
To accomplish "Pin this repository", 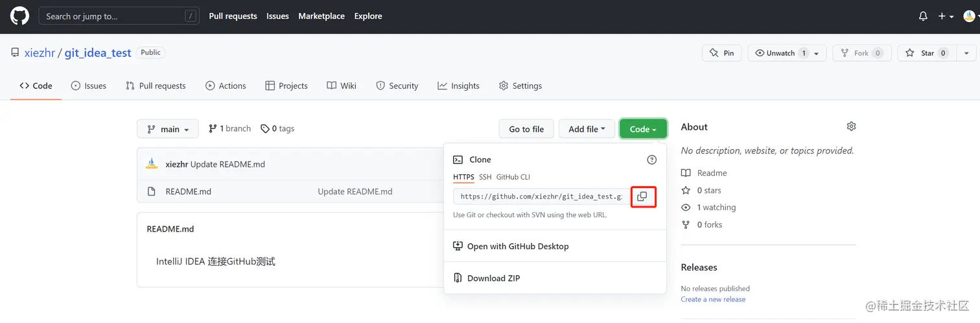I will [721, 53].
